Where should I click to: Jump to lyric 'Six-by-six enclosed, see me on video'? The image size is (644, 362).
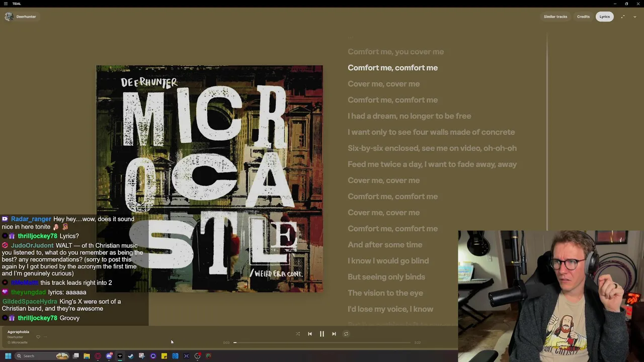432,148
